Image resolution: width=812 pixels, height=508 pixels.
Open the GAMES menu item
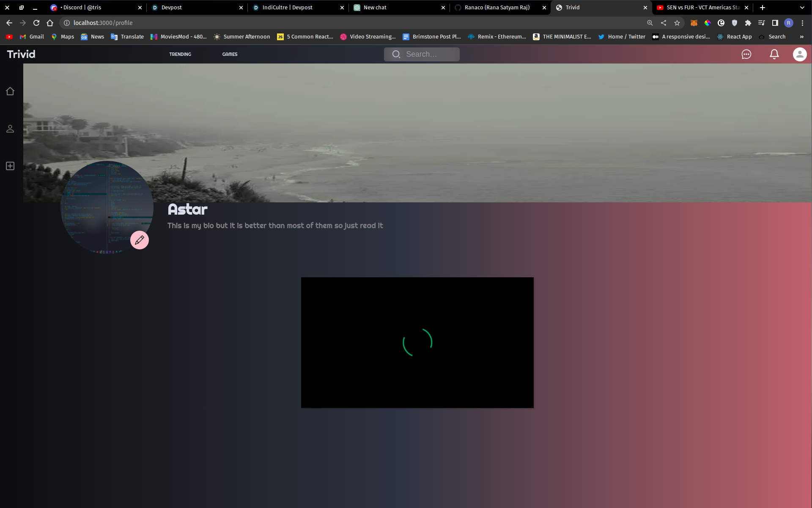(230, 54)
